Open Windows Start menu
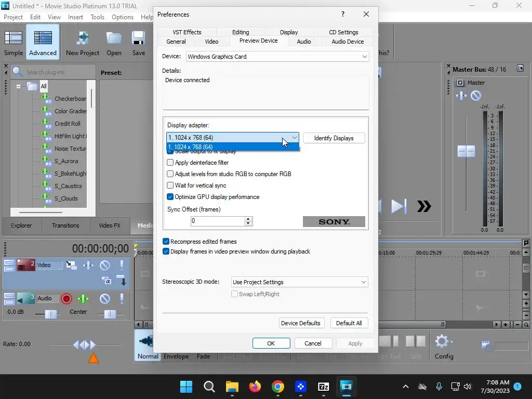532x399 pixels. point(186,387)
